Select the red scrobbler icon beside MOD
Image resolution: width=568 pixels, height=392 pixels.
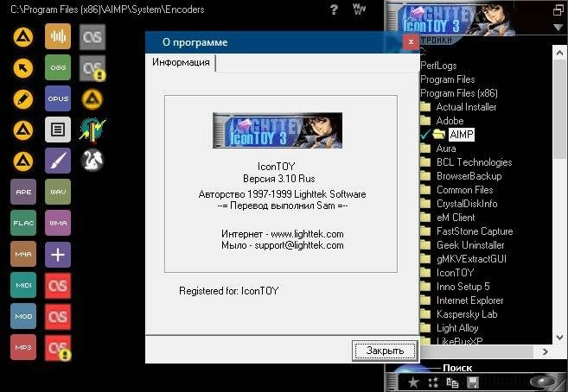(x=58, y=317)
